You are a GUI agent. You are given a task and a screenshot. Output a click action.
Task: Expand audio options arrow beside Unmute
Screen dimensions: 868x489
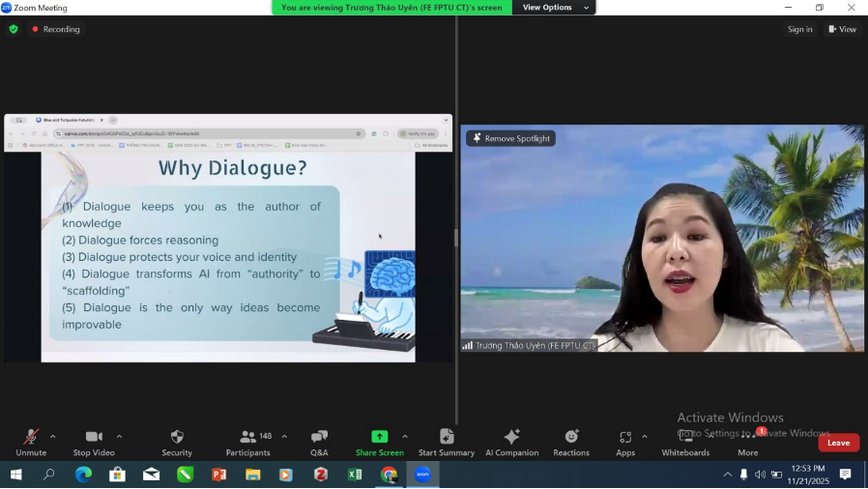pos(52,436)
